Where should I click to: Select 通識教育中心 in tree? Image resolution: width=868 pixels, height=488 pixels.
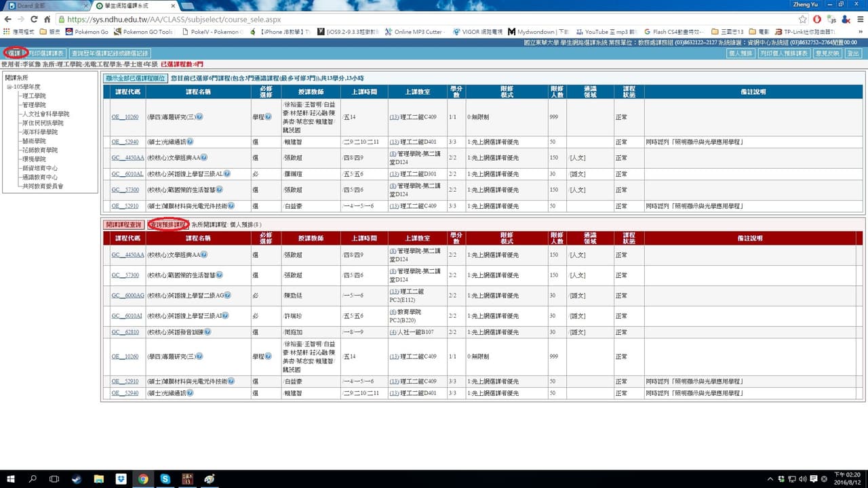[x=40, y=177]
